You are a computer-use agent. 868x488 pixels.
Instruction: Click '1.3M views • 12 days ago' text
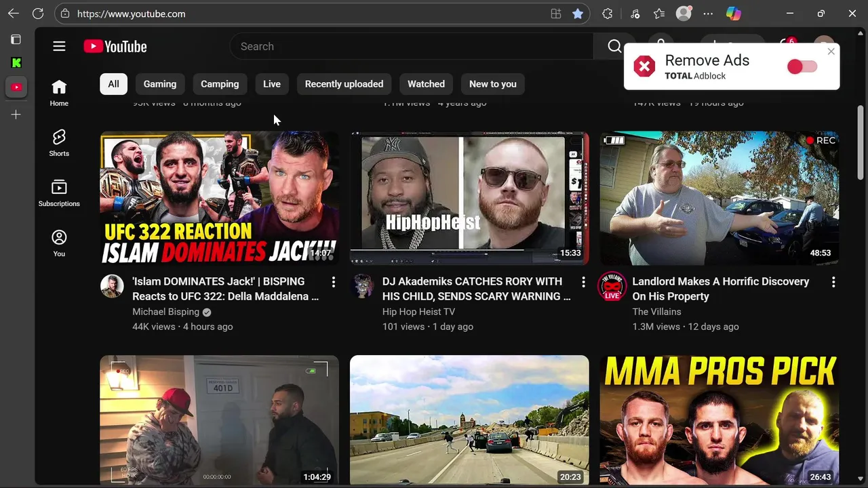click(x=686, y=327)
